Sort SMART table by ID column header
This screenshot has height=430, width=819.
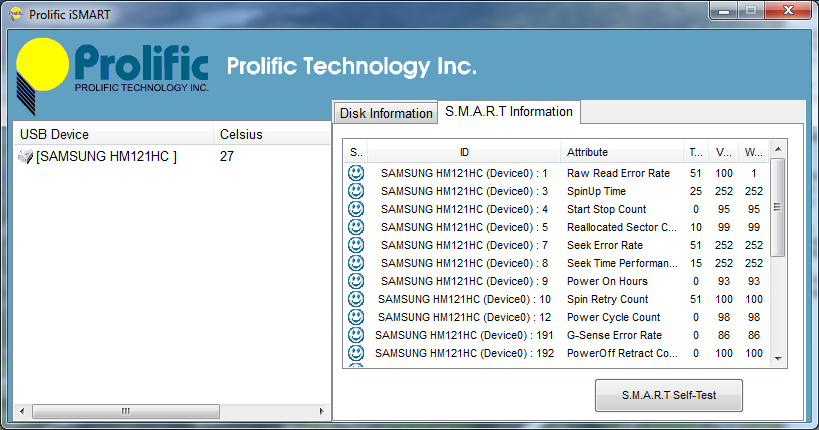(464, 152)
